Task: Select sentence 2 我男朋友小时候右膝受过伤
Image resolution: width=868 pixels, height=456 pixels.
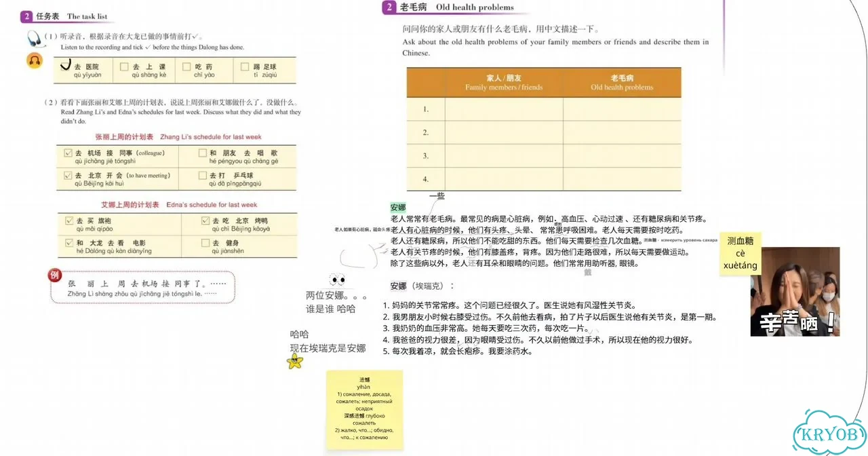Action: pyautogui.click(x=550, y=317)
